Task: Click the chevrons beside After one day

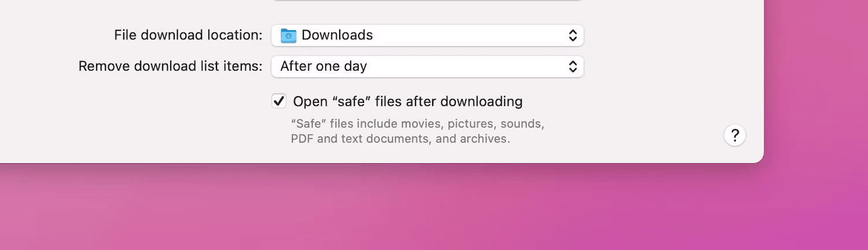Action: coord(572,67)
